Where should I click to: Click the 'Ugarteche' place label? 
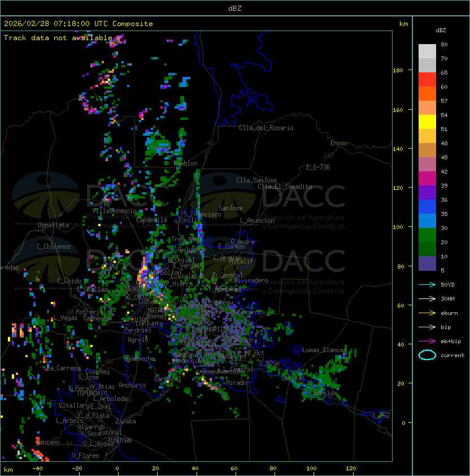point(140,359)
